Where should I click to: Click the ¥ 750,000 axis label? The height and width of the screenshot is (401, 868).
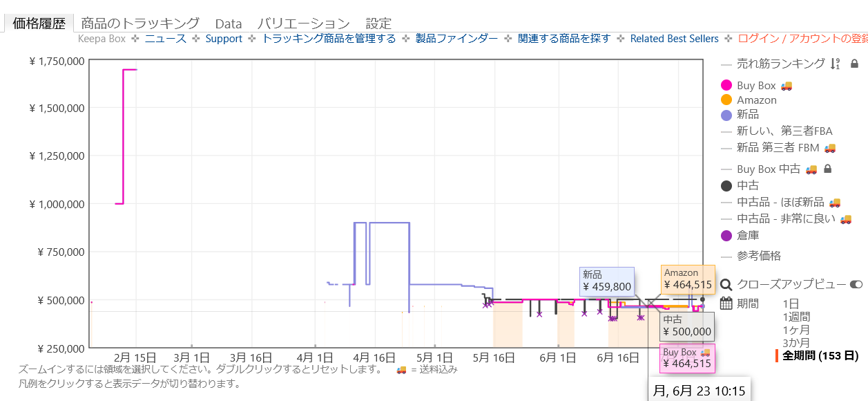(61, 252)
